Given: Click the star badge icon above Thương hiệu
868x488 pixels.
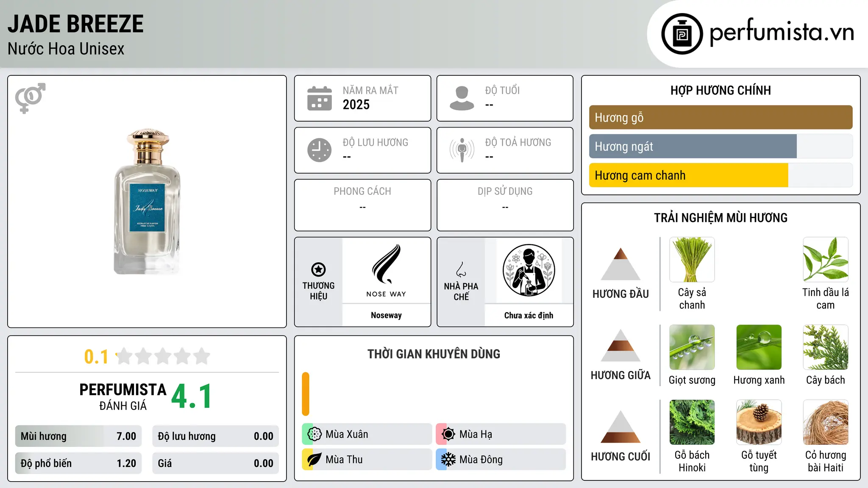Looking at the screenshot, I should [318, 269].
